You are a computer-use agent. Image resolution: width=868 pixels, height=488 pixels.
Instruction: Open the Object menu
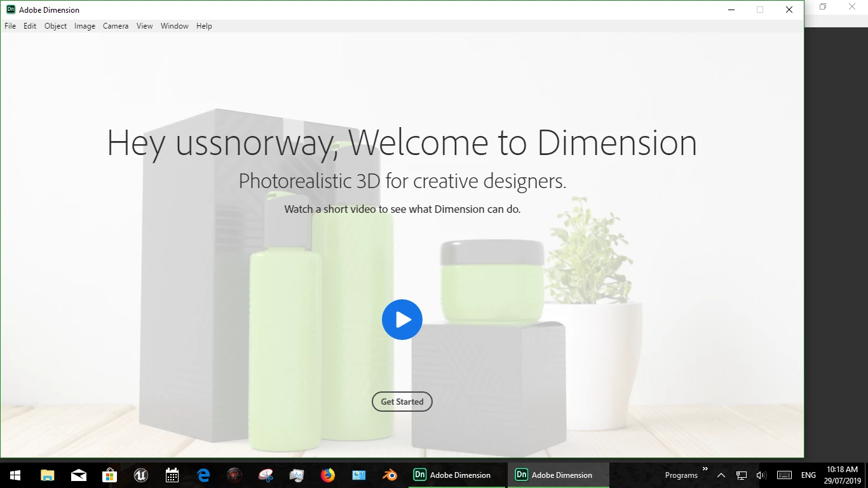pyautogui.click(x=55, y=26)
